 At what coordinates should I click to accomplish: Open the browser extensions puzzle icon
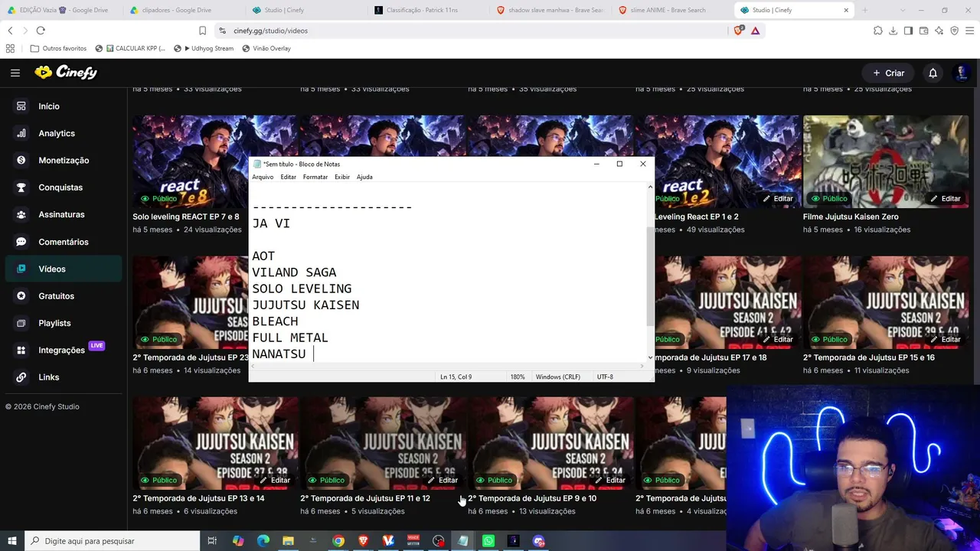click(877, 31)
